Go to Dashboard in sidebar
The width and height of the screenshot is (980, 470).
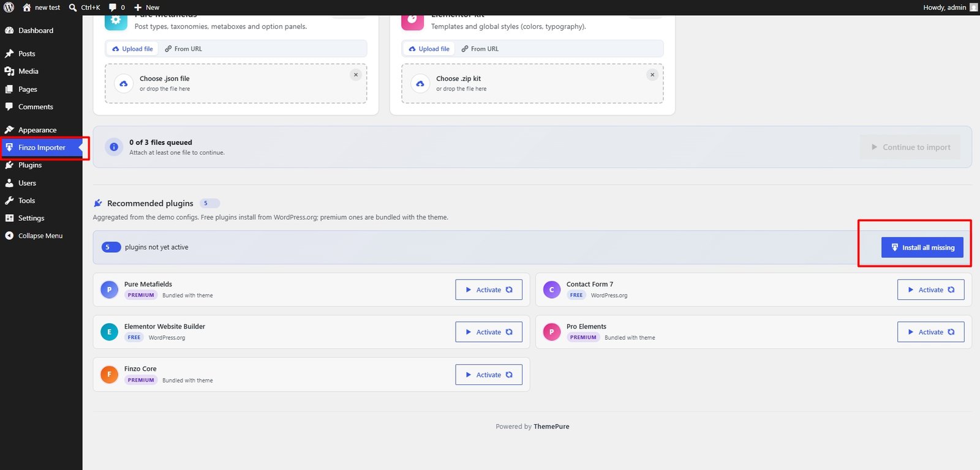pos(36,31)
